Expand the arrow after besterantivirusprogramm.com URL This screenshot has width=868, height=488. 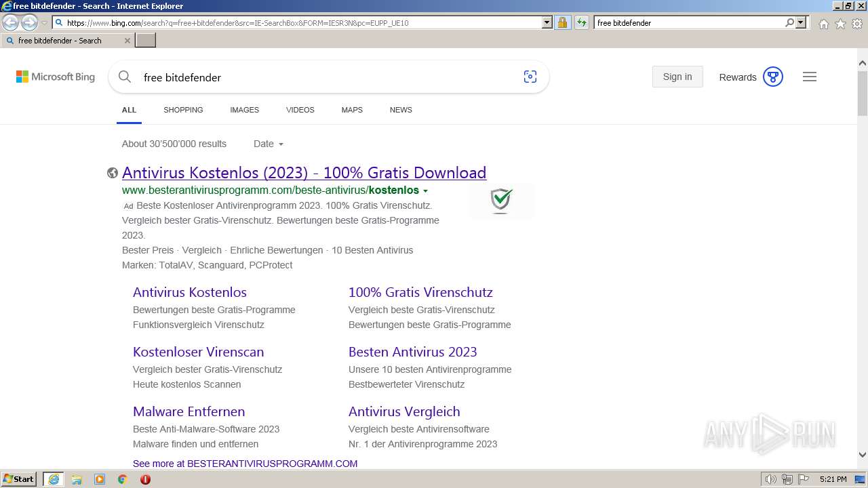(x=425, y=191)
